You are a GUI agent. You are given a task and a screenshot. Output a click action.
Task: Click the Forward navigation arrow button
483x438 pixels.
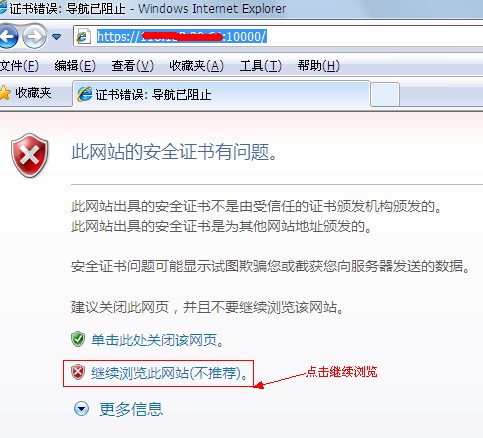click(x=34, y=36)
